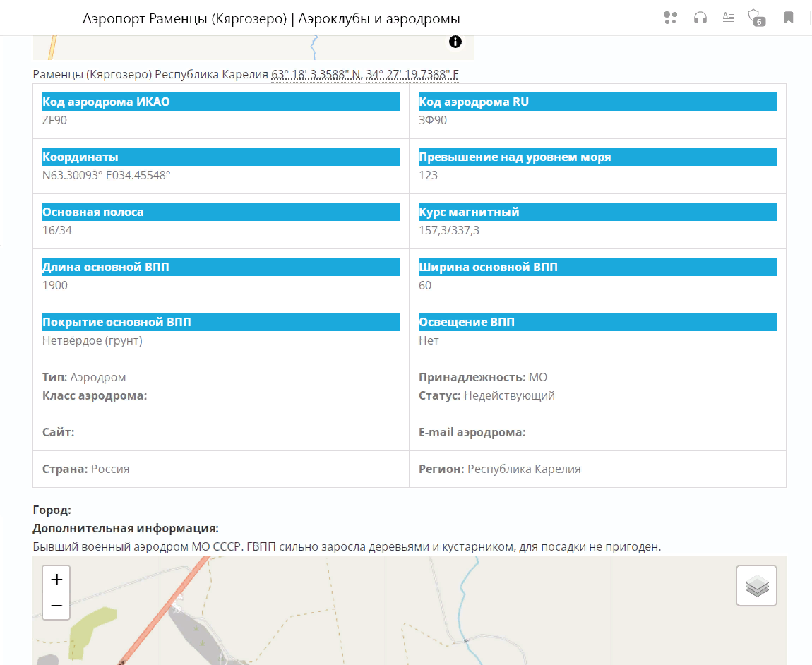Click the "Код аэродрома ИКАО" header
This screenshot has height=665, width=812.
pos(107,102)
